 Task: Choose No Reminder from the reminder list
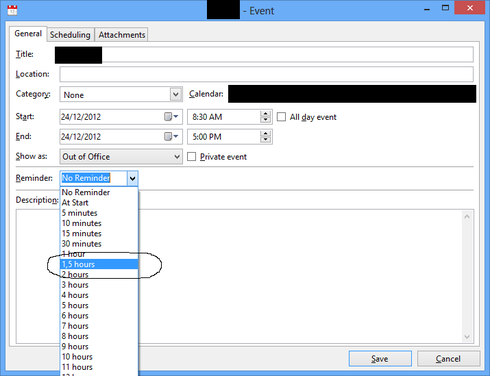(x=99, y=192)
